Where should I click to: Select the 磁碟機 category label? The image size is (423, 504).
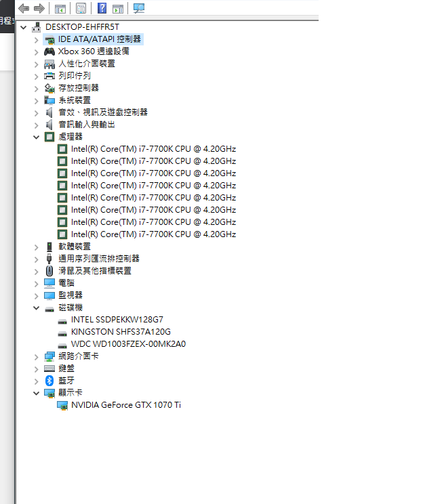tap(70, 308)
